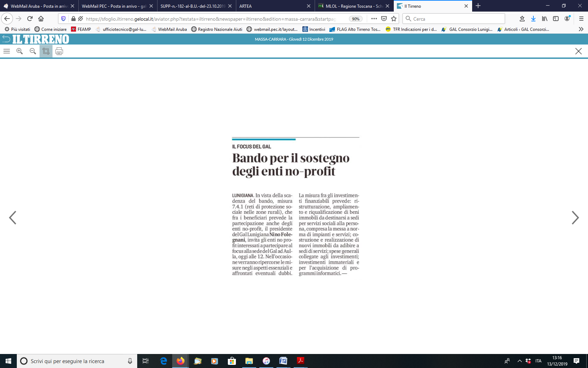The image size is (588, 368).
Task: Reload the current page
Action: pos(30,19)
